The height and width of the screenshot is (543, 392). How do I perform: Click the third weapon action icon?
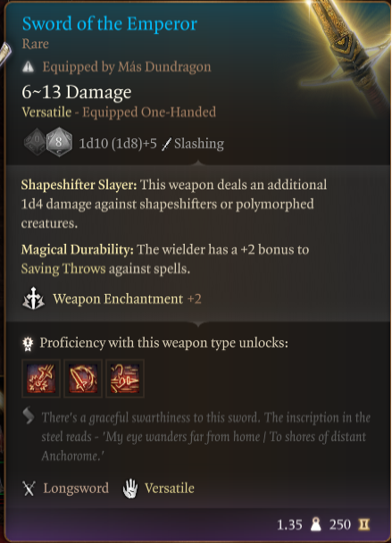(125, 378)
